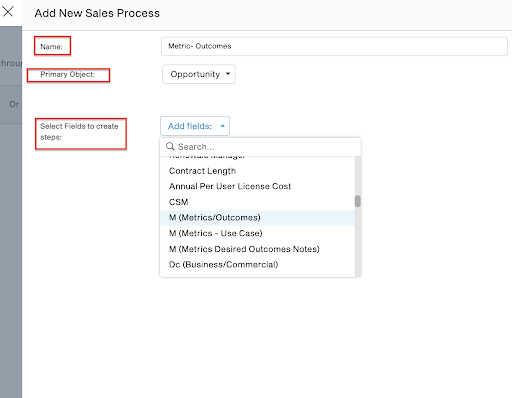Collapse the Add fields dropdown
Viewport: 512px width, 398px height.
(195, 126)
